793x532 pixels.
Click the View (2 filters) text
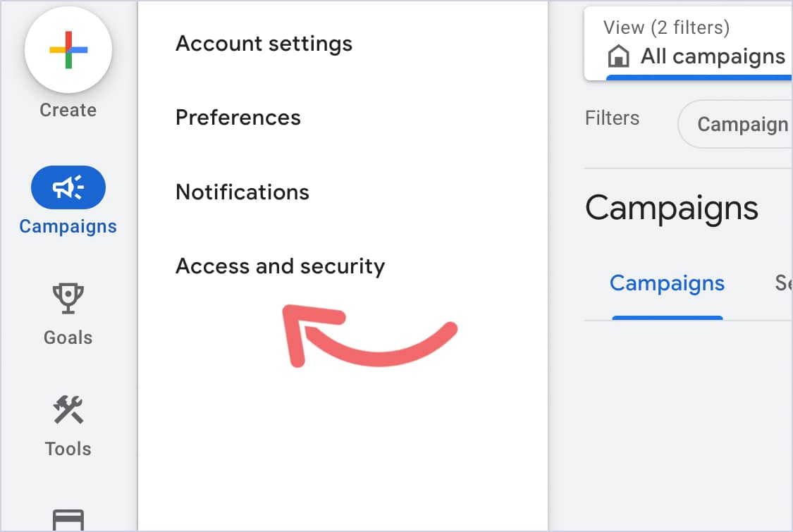click(x=666, y=27)
